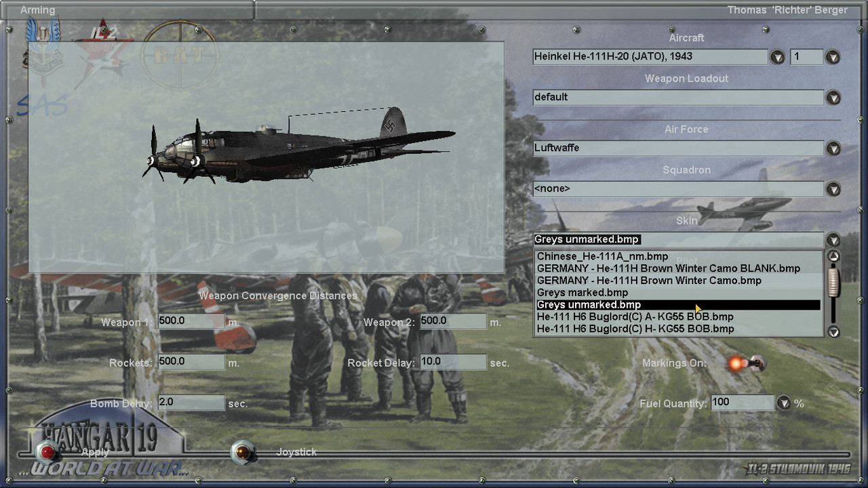868x488 pixels.
Task: Click the Rockets distance field
Action: coord(191,362)
